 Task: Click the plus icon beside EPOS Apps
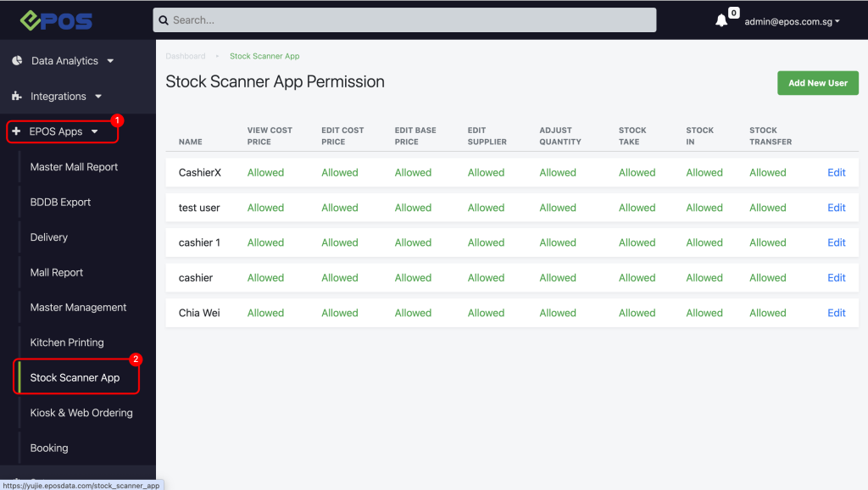tap(16, 131)
